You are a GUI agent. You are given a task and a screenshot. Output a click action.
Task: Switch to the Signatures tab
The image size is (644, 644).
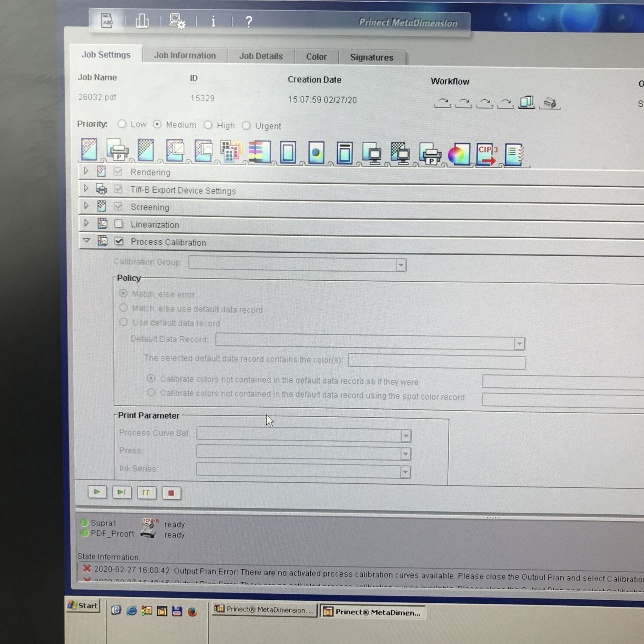(372, 58)
